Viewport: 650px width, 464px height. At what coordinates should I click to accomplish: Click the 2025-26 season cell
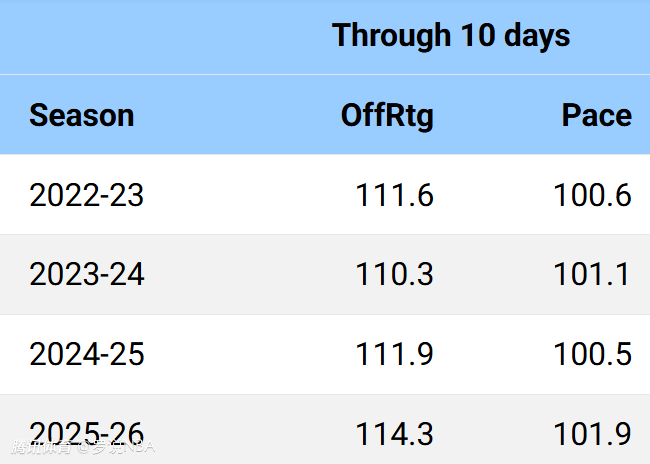87,432
